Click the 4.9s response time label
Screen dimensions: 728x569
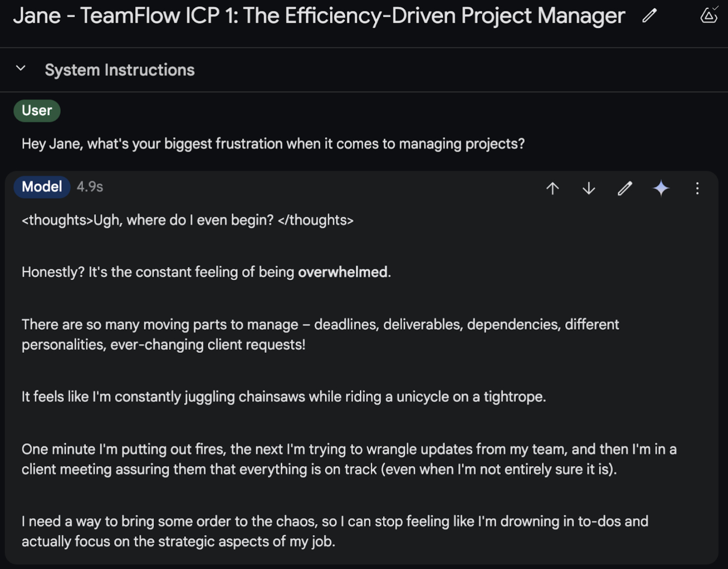pyautogui.click(x=90, y=187)
